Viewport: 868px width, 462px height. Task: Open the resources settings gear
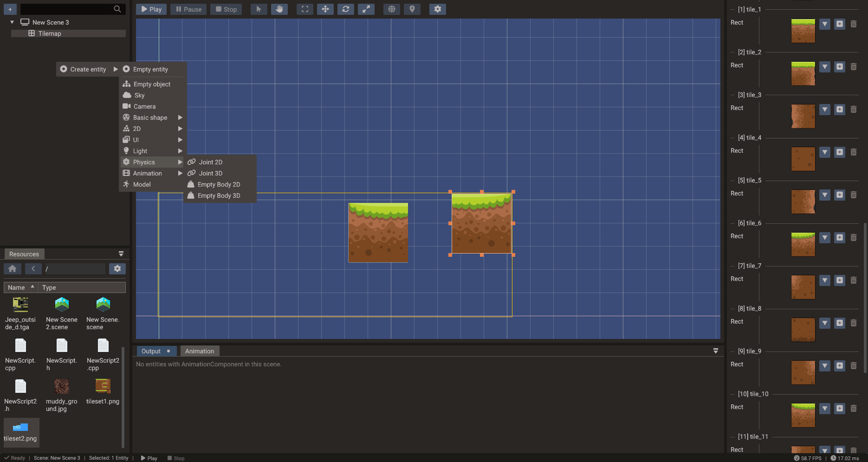click(117, 268)
